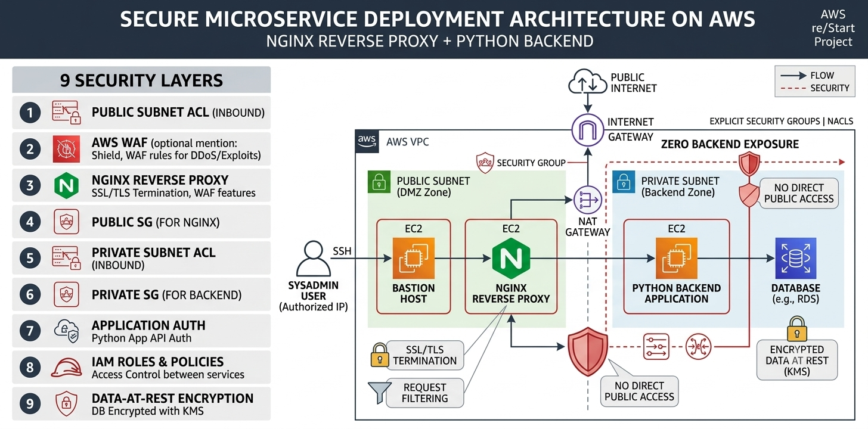Click the Public Subnet ACL list icon
Image resolution: width=868 pixels, height=429 pixels.
tap(66, 112)
